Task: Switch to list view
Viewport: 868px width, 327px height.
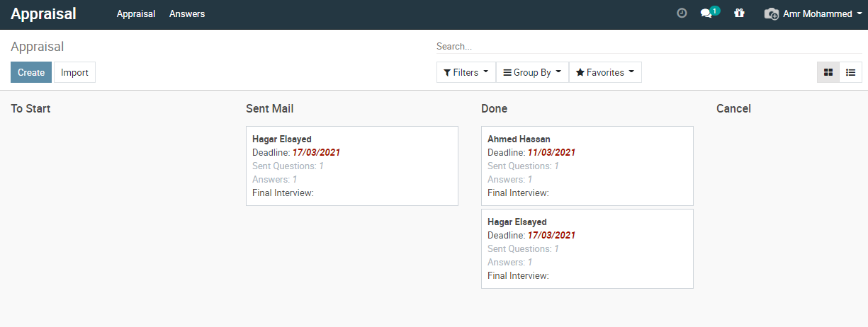Action: [851, 72]
